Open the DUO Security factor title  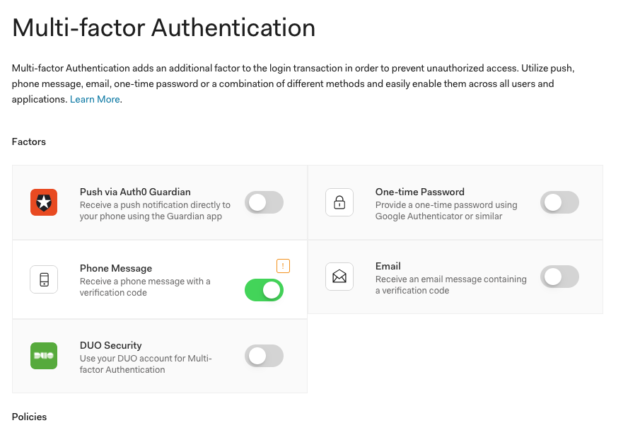point(111,345)
